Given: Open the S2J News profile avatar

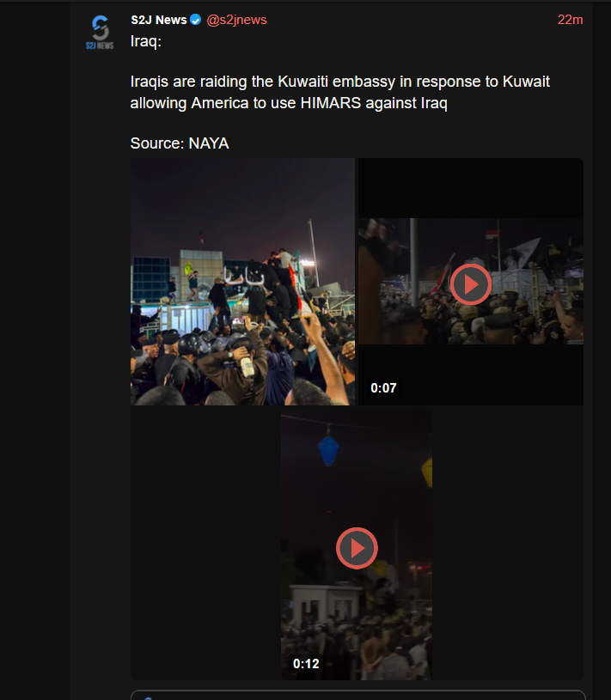Looking at the screenshot, I should point(100,32).
